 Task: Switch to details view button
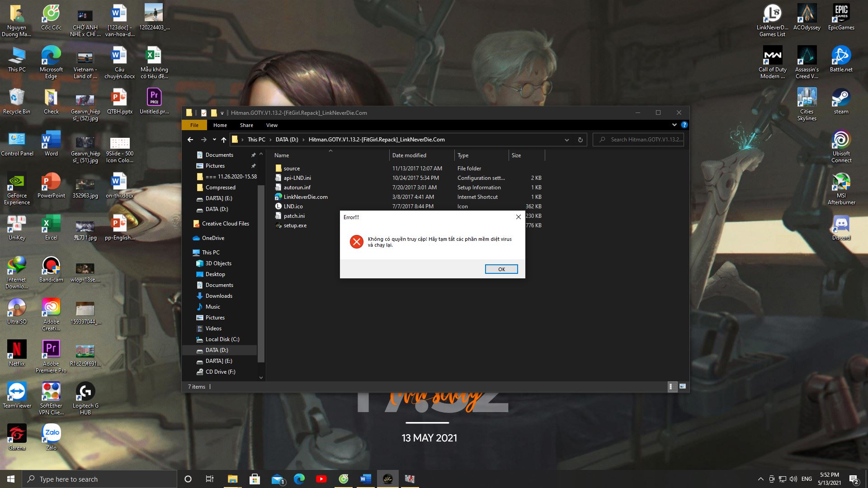pyautogui.click(x=672, y=386)
